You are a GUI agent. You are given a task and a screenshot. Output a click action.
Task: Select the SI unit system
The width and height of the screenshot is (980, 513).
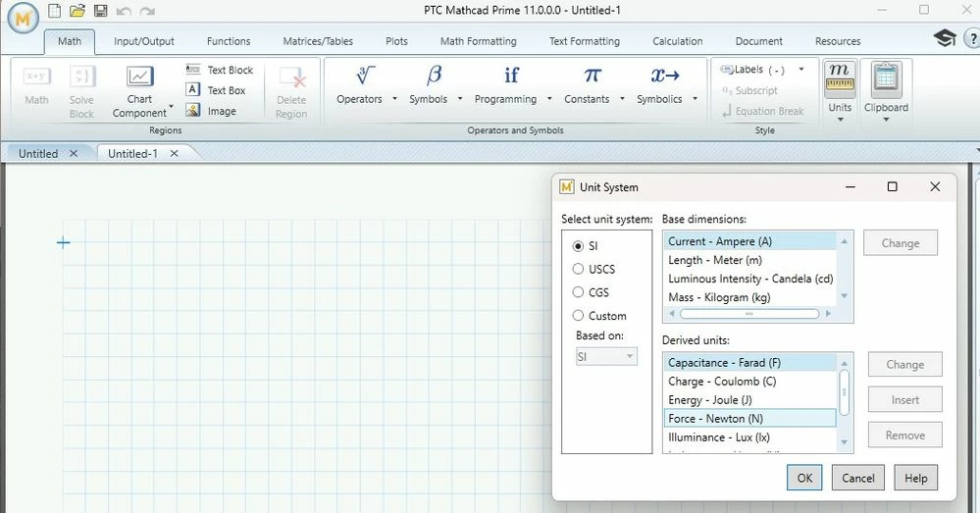click(578, 246)
